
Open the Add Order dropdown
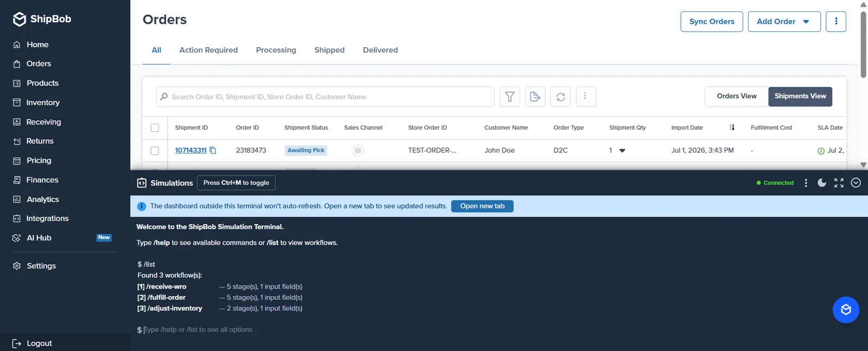click(x=784, y=22)
